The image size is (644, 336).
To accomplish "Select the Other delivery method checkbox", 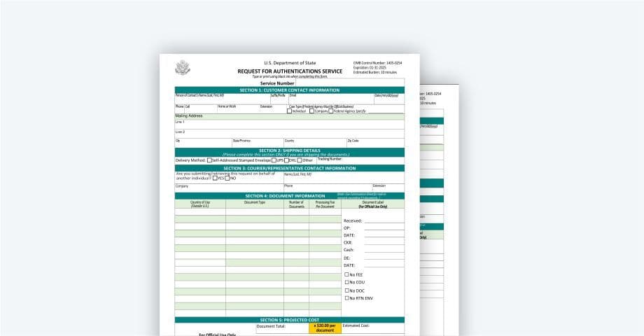I will pos(300,160).
